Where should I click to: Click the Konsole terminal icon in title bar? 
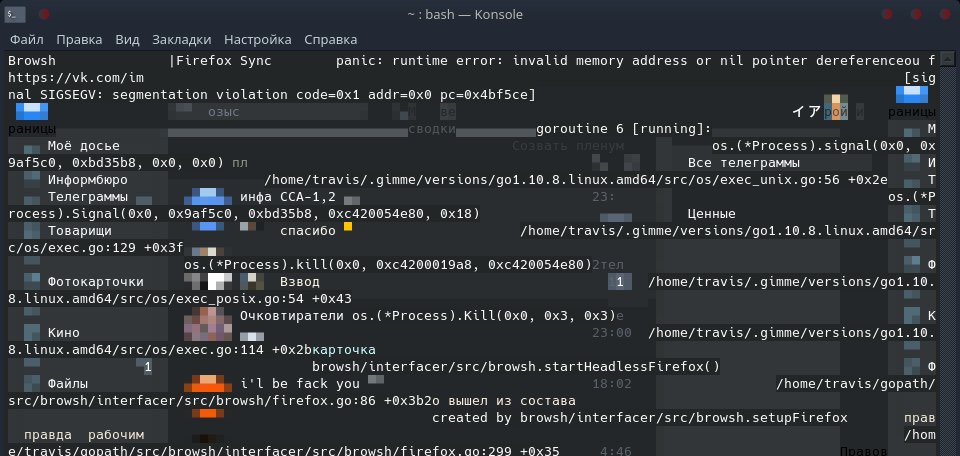tap(16, 14)
